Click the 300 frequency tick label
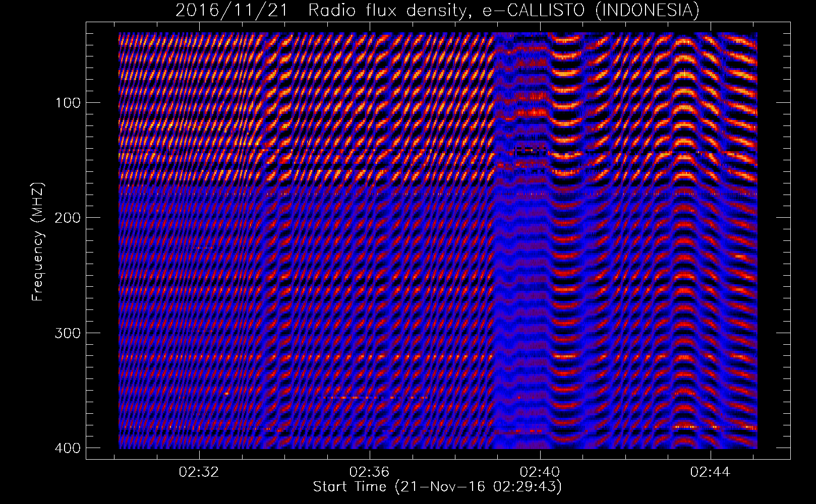The width and height of the screenshot is (816, 504). pos(67,333)
